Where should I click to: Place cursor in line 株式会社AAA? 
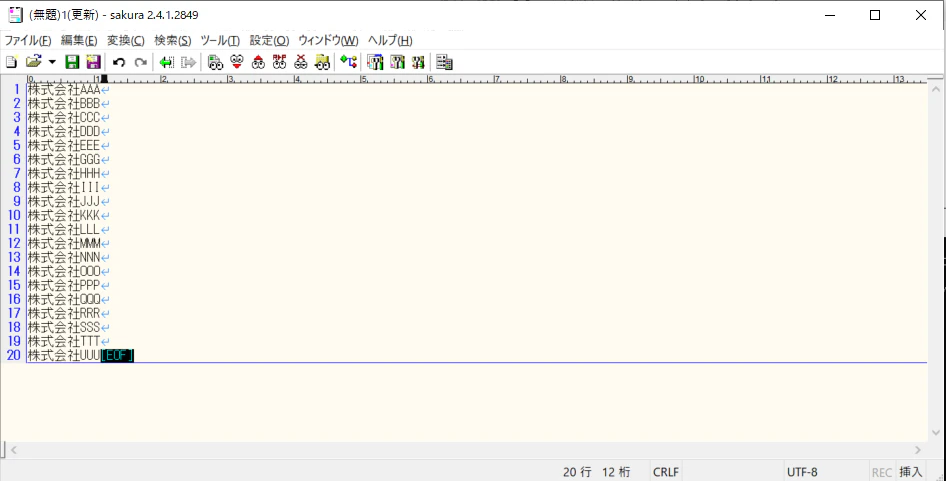[64, 89]
